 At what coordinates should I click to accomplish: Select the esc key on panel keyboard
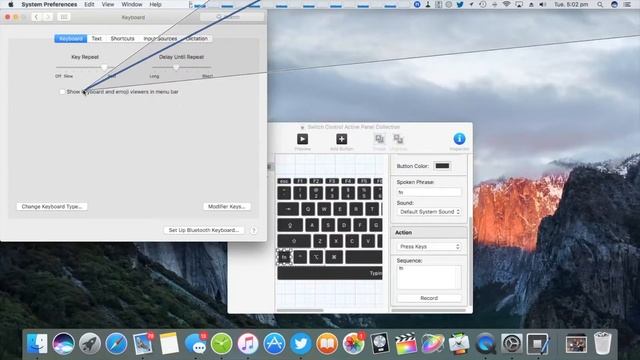[x=284, y=181]
